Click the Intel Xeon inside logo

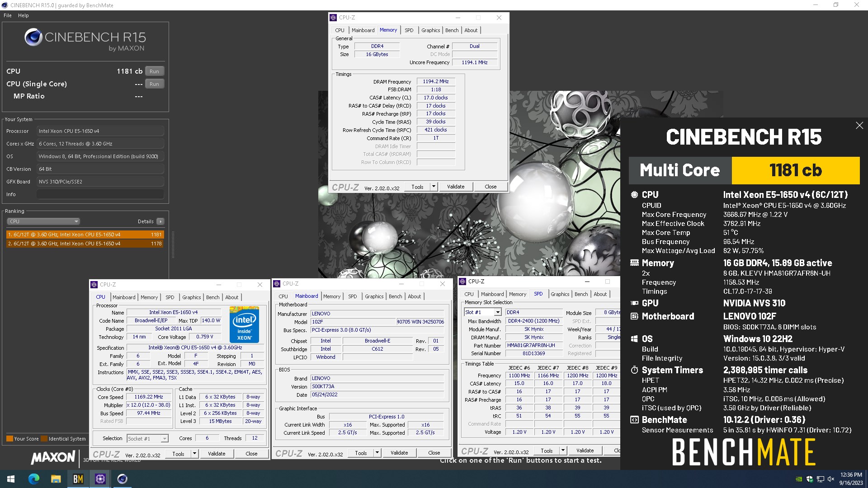pyautogui.click(x=244, y=324)
